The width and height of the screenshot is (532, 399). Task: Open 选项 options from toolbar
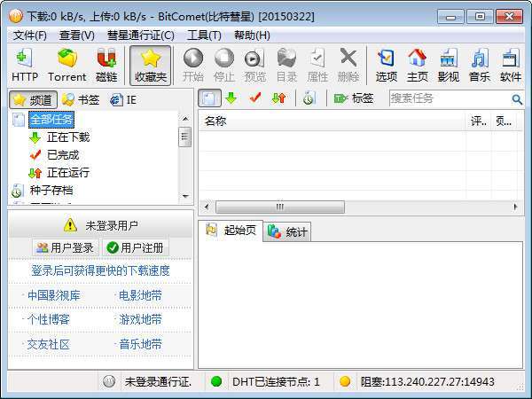[x=386, y=65]
